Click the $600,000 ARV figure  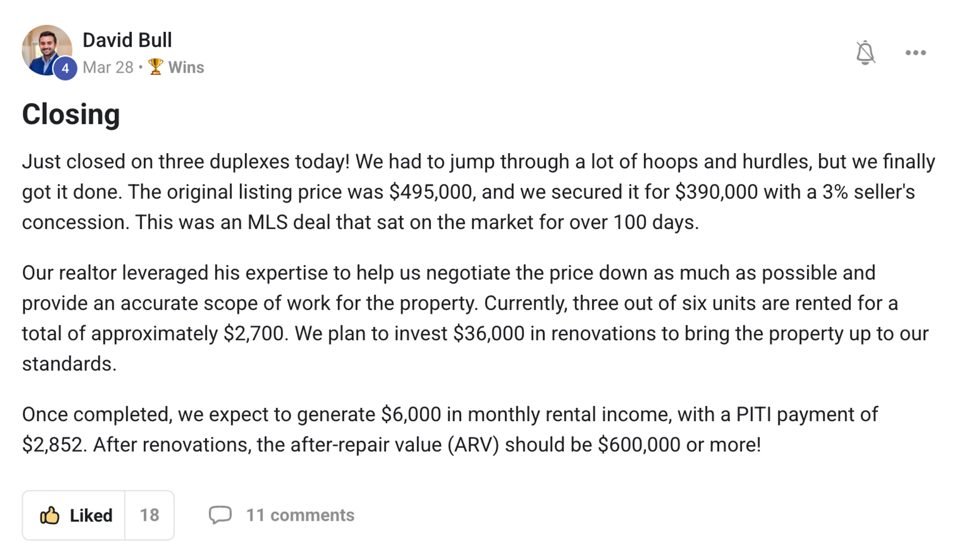click(639, 445)
